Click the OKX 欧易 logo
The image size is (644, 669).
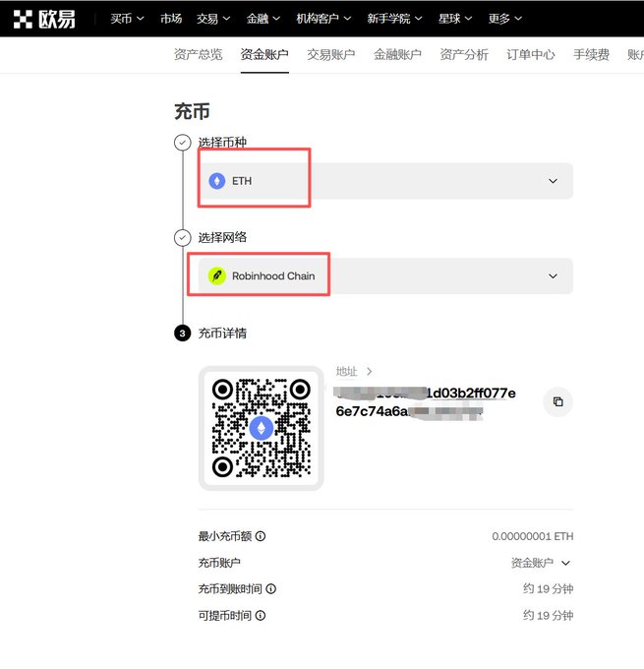coord(44,19)
